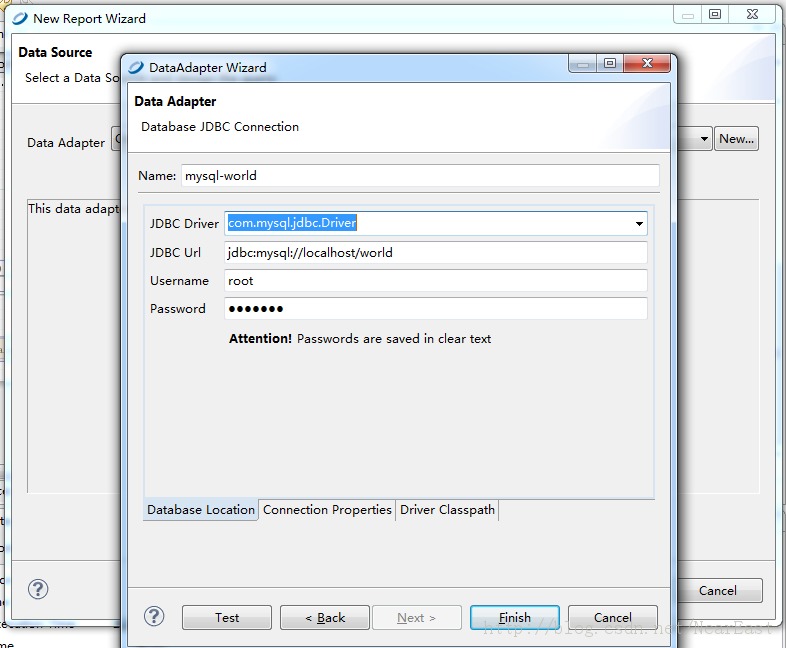This screenshot has width=786, height=648.
Task: Maximize the New Report Wizard window
Action: point(715,15)
